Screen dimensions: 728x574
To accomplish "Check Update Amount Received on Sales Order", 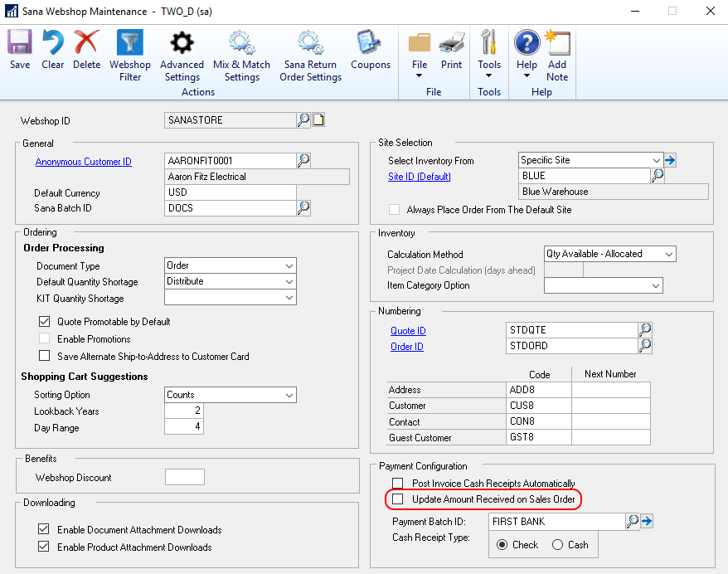I will point(398,499).
